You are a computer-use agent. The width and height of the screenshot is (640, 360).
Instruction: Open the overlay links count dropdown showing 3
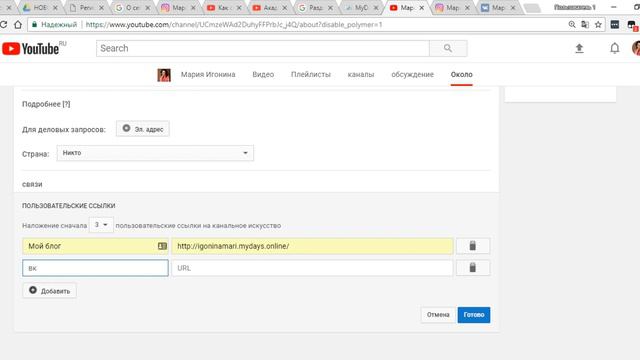coord(101,225)
